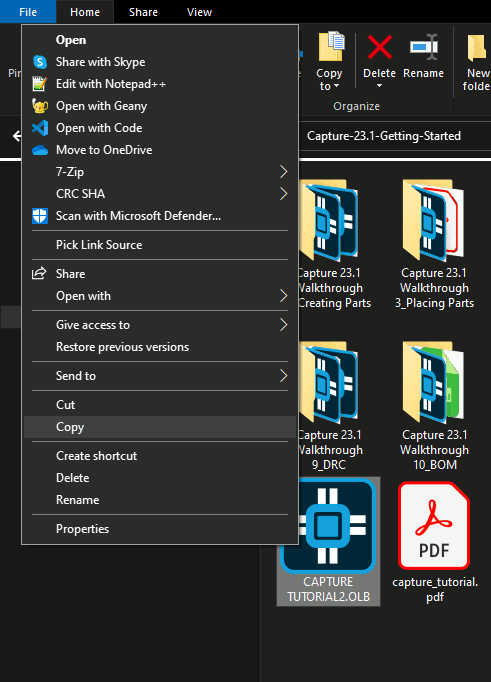This screenshot has width=491, height=682.
Task: Open the File ribbon tab
Action: 28,12
